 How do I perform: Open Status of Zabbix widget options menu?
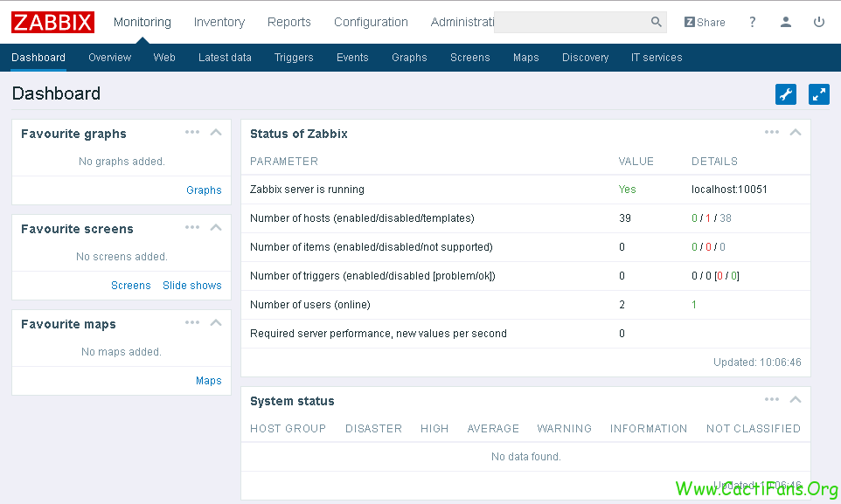(772, 132)
